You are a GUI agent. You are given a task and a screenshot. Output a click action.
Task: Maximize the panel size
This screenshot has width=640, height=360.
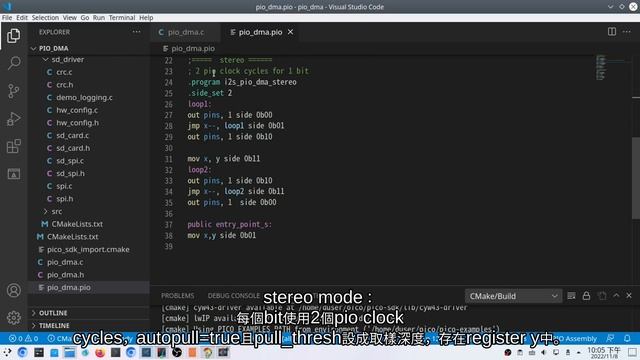616,296
